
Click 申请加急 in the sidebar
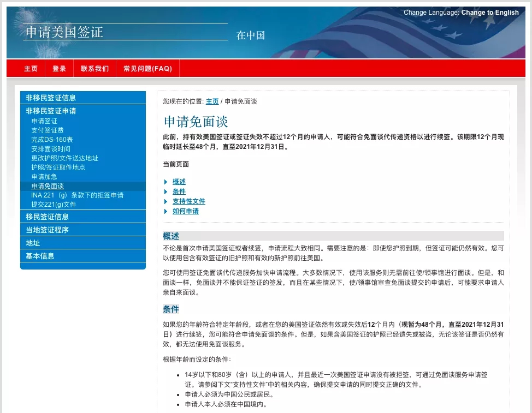[44, 176]
